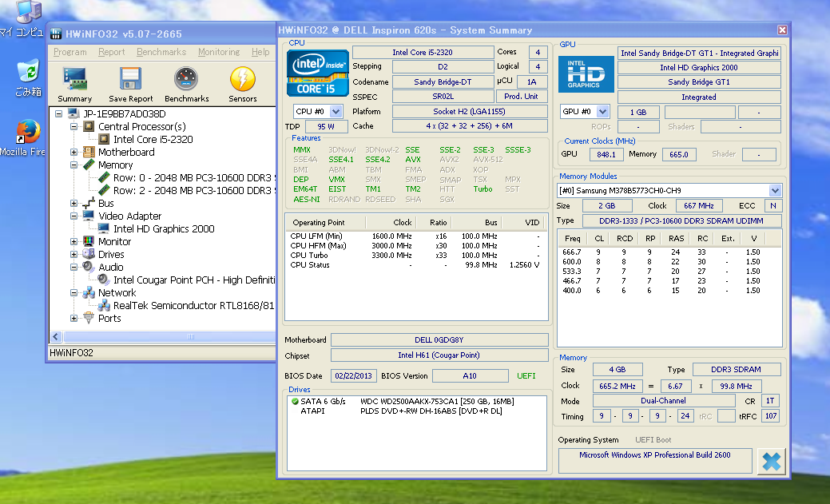Expand the Bus tree node
This screenshot has height=504, width=830.
[74, 204]
